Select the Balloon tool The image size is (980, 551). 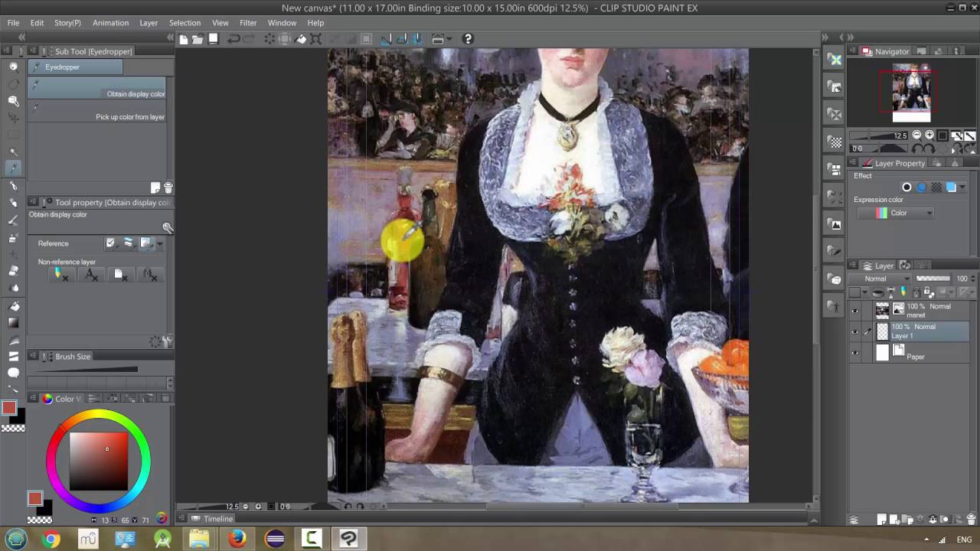pos(13,373)
